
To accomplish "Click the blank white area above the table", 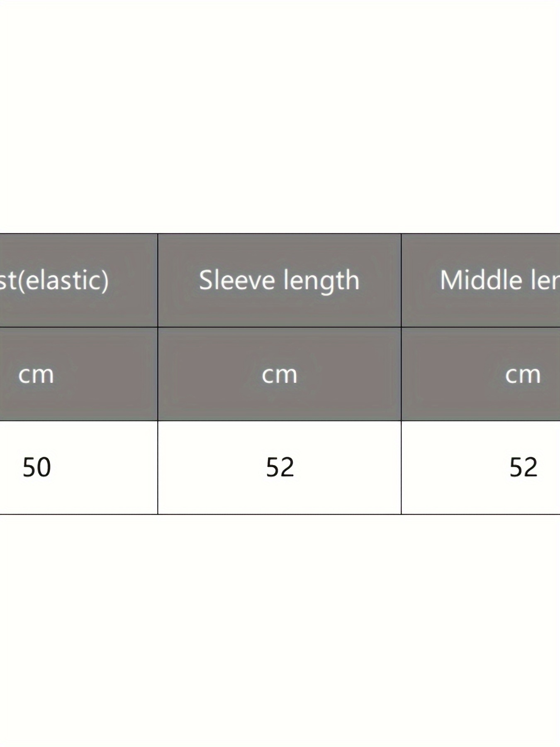I will tap(280, 116).
